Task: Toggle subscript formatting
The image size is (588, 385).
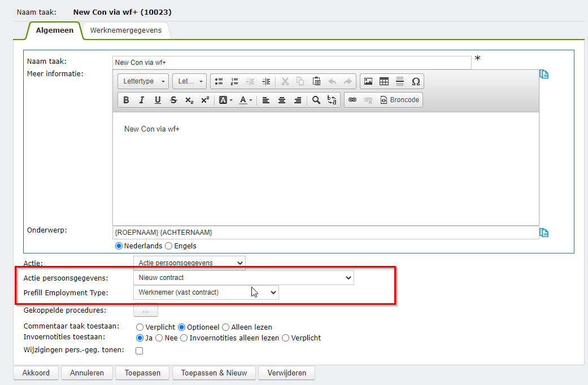Action: coord(189,100)
